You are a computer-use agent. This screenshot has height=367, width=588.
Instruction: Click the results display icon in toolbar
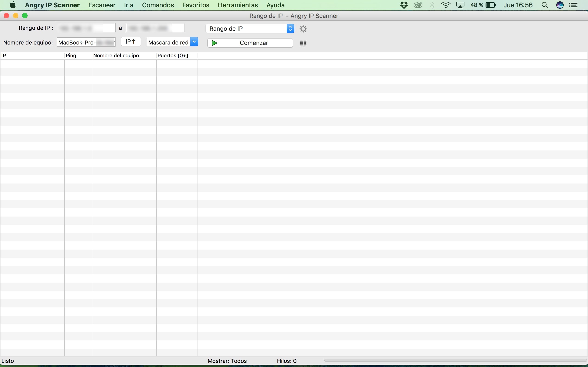pos(303,42)
